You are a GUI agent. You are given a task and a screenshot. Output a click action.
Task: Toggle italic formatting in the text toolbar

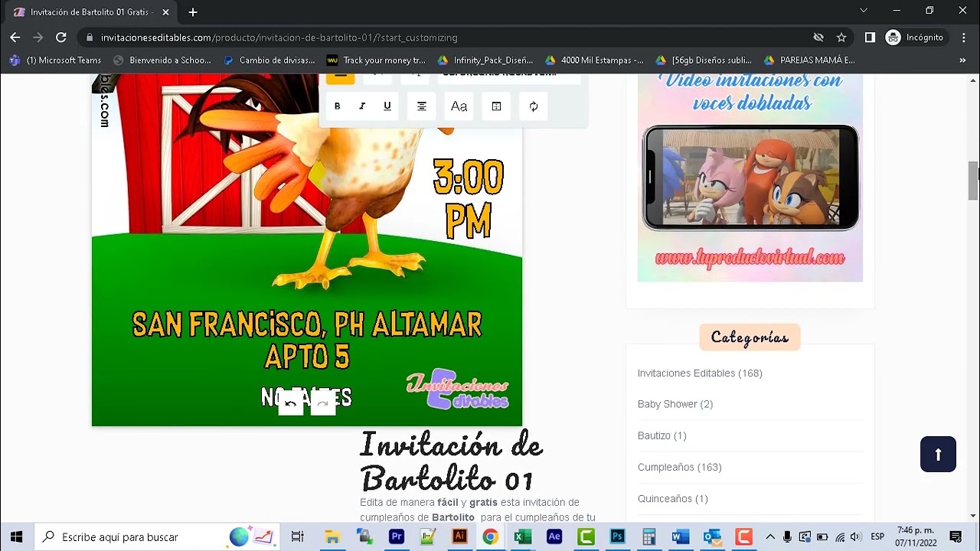tap(362, 106)
